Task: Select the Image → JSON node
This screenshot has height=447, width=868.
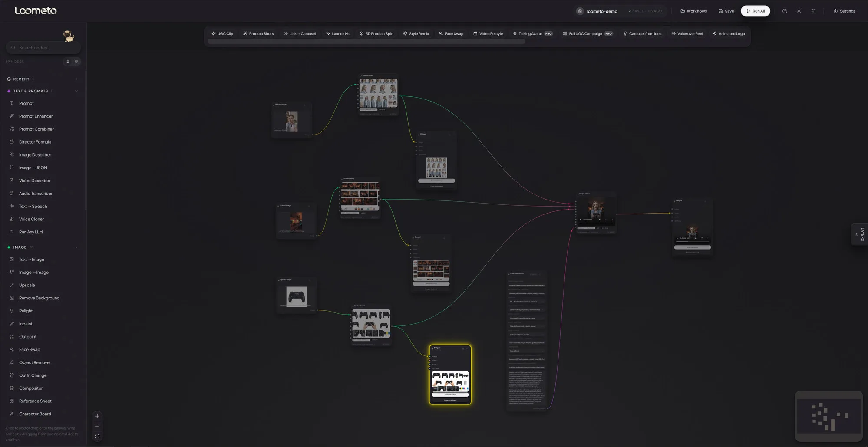Action: point(43,168)
